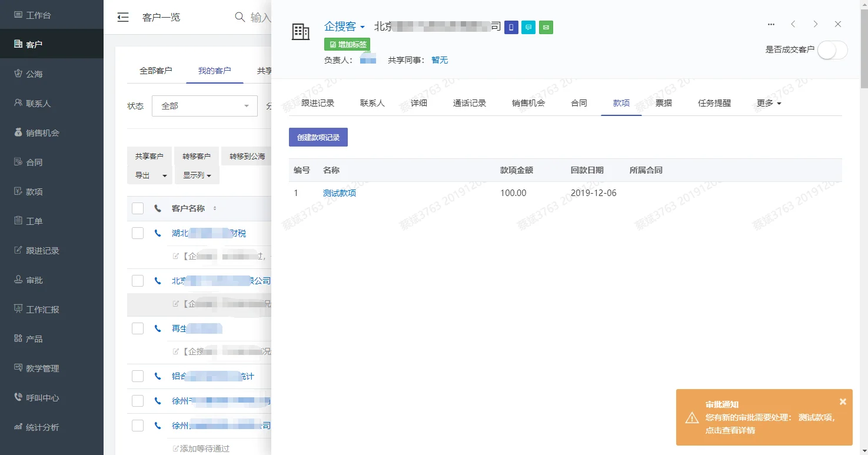Open the 测试款项 record link
This screenshot has height=455, width=868.
click(x=340, y=193)
